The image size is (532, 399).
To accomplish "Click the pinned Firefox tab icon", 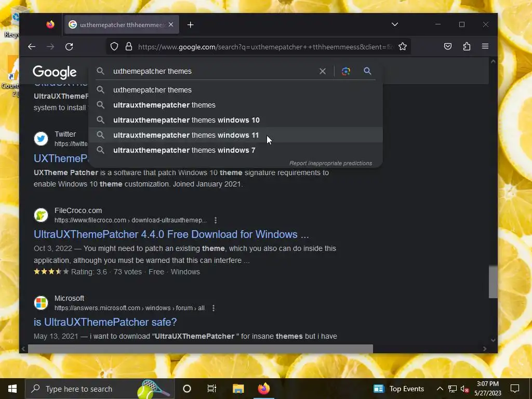I will click(50, 24).
